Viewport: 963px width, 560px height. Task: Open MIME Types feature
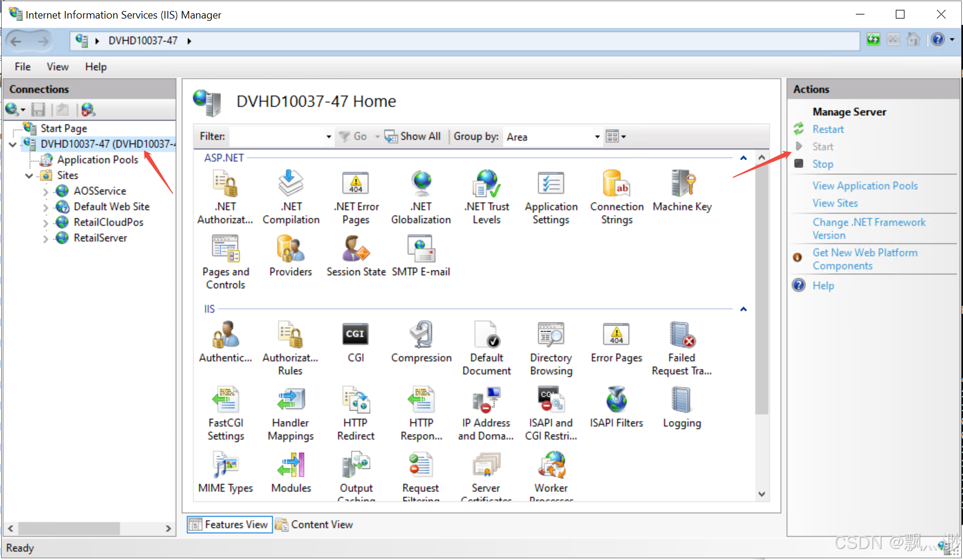tap(225, 473)
